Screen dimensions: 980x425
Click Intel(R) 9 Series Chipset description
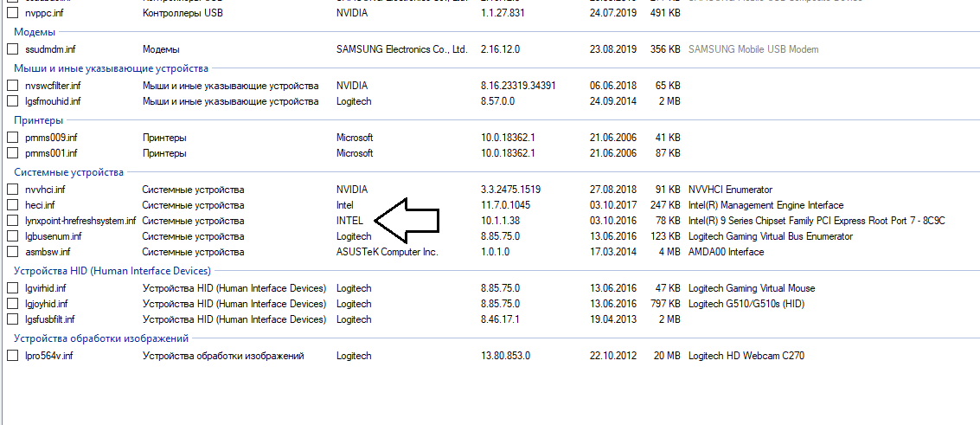(817, 221)
